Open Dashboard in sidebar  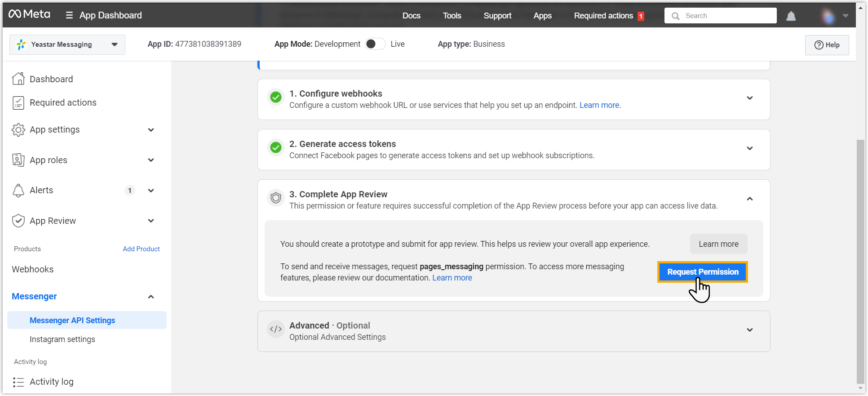(51, 79)
